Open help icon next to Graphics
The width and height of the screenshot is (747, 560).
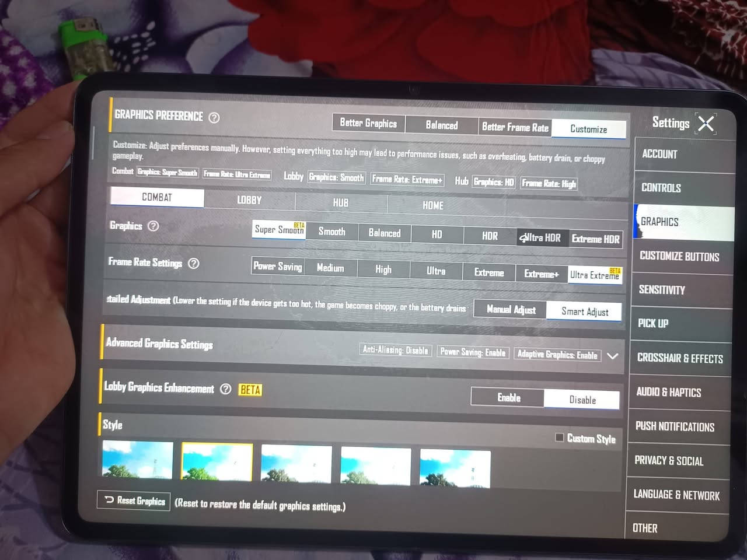tap(153, 226)
